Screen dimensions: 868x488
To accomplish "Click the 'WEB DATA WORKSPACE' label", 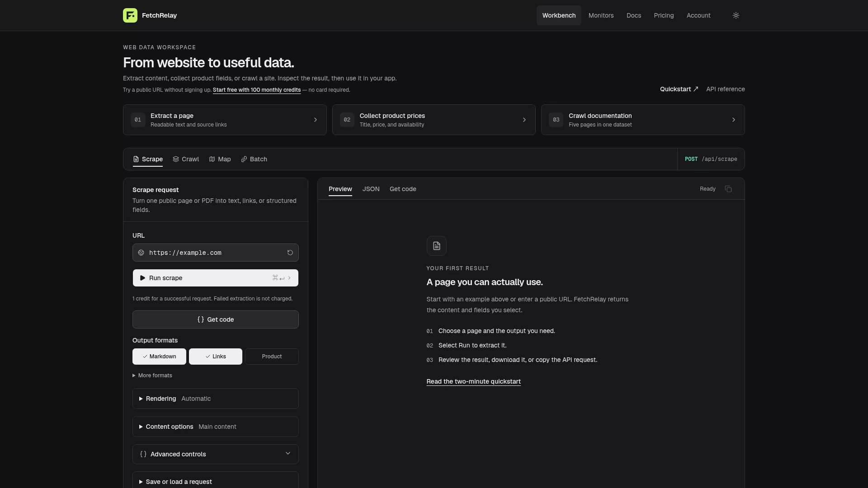I will coord(160,47).
